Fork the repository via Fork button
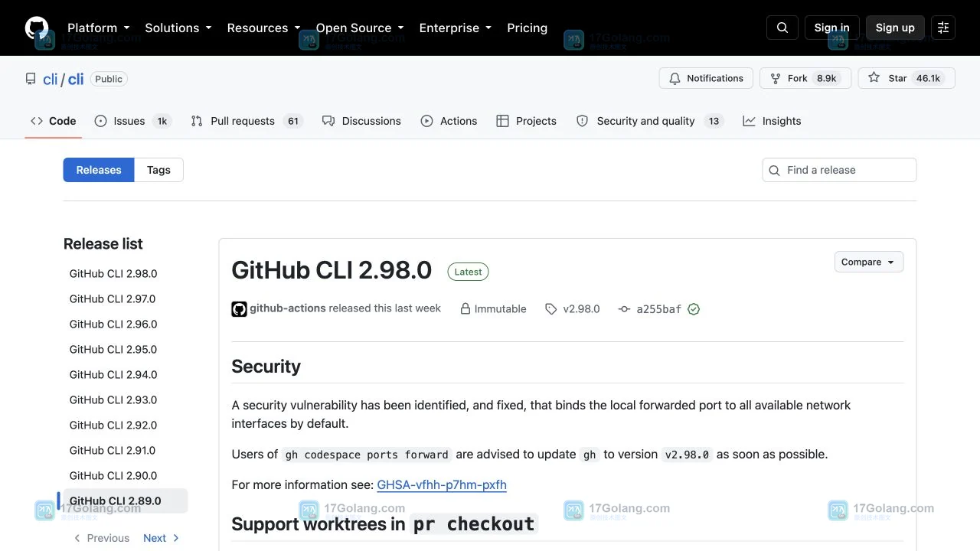The height and width of the screenshot is (551, 980). (x=805, y=78)
